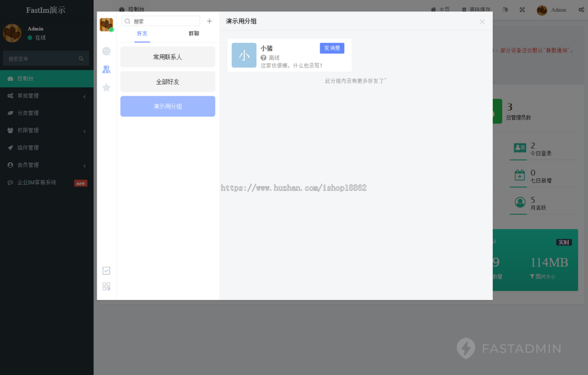Open the contacts icon in the IM sidebar

coord(106,69)
